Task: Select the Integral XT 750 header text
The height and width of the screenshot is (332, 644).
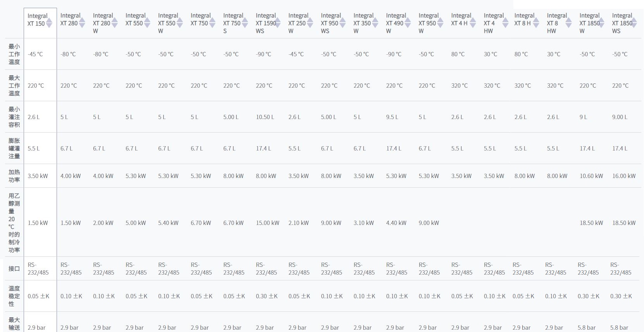Action: tap(199, 19)
